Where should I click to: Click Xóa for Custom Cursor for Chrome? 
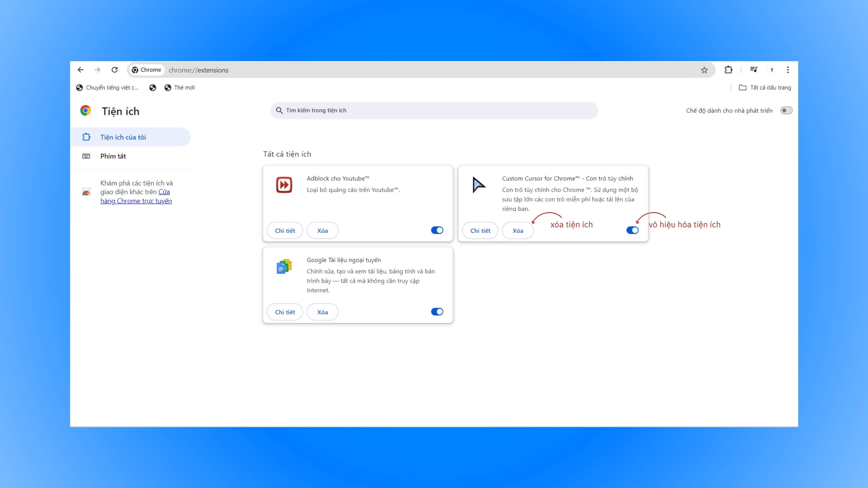[x=518, y=230]
